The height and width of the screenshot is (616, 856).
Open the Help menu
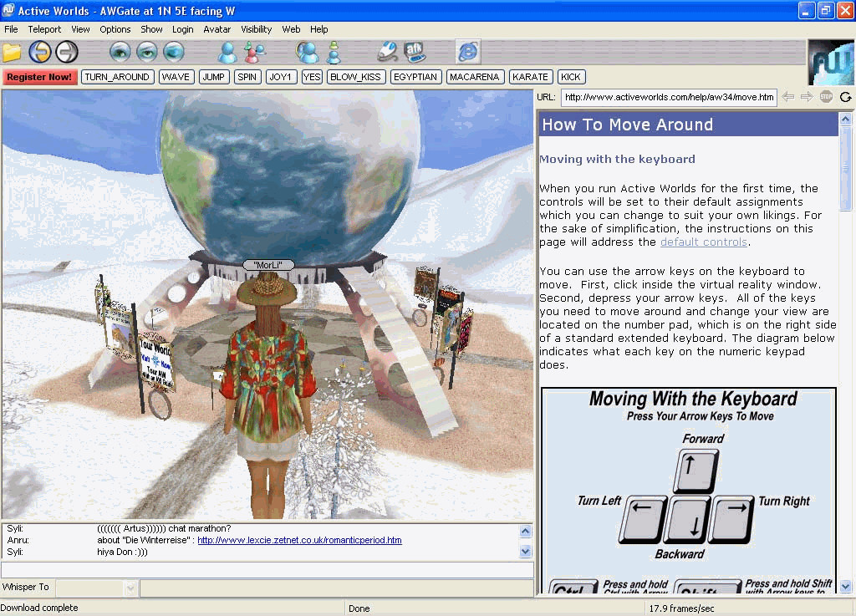[x=318, y=29]
